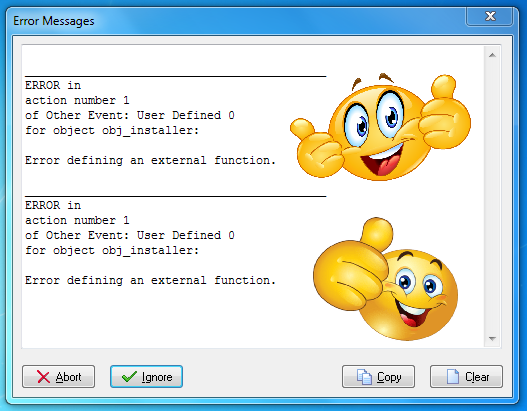The image size is (527, 411).
Task: Click the single thumbs-up smiley emoji
Action: (x=385, y=278)
